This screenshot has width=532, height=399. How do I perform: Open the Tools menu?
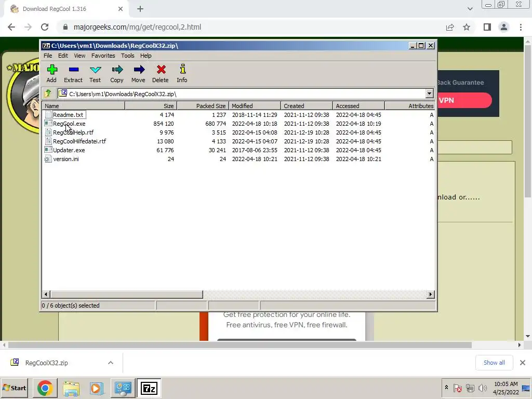point(128,56)
